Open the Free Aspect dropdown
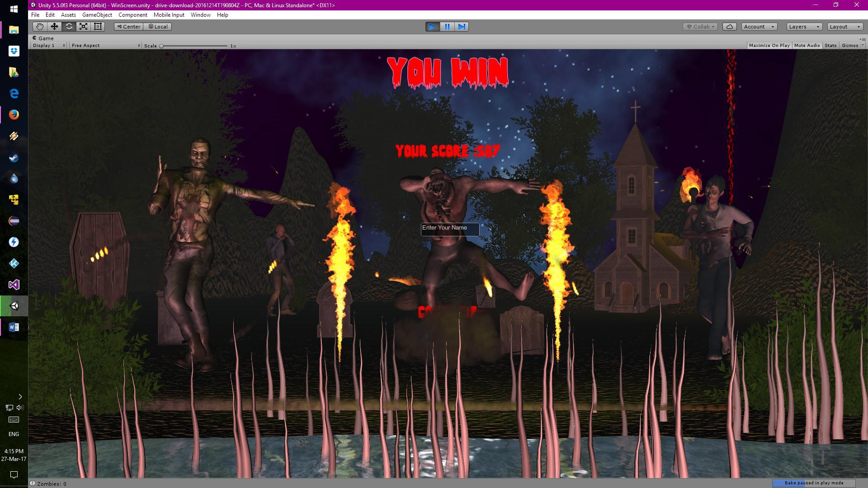 105,46
